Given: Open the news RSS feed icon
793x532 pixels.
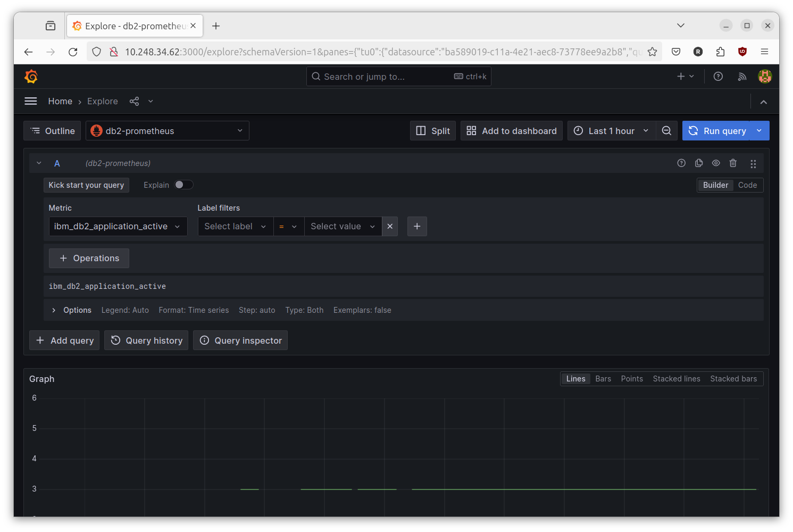Looking at the screenshot, I should (x=742, y=77).
